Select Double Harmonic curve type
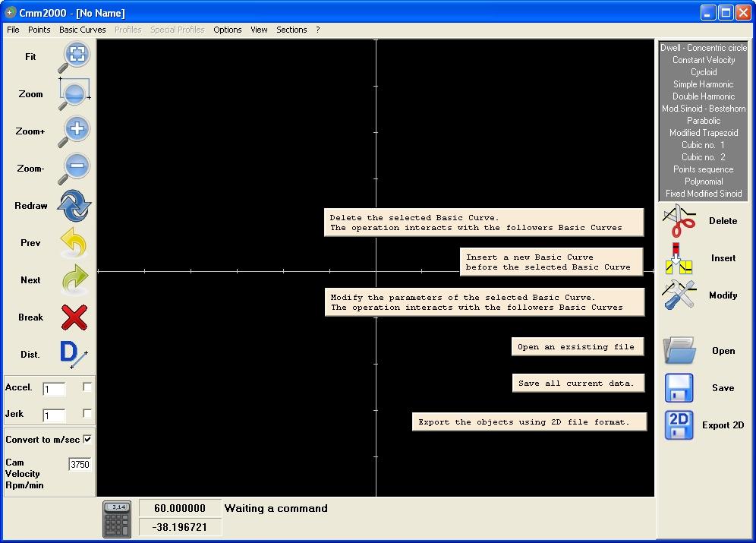The height and width of the screenshot is (543, 756). pyautogui.click(x=704, y=96)
